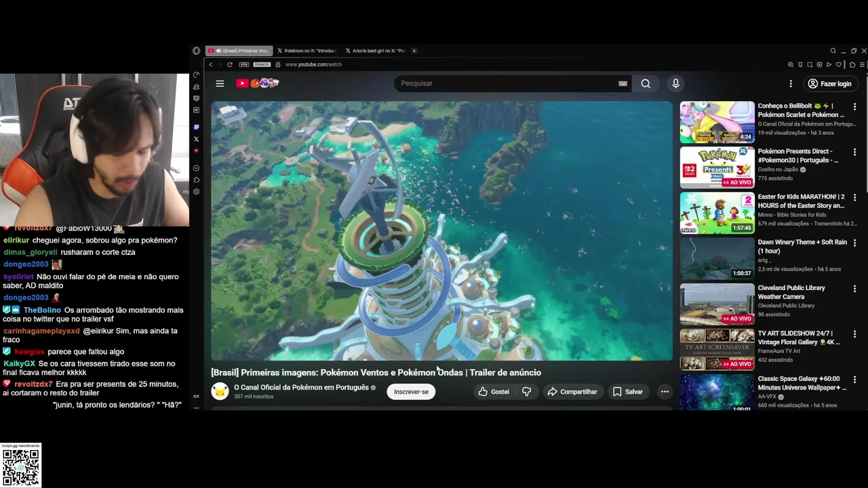This screenshot has height=488, width=868.
Task: Open options for Conheça o Bellibolt video
Action: click(x=854, y=106)
